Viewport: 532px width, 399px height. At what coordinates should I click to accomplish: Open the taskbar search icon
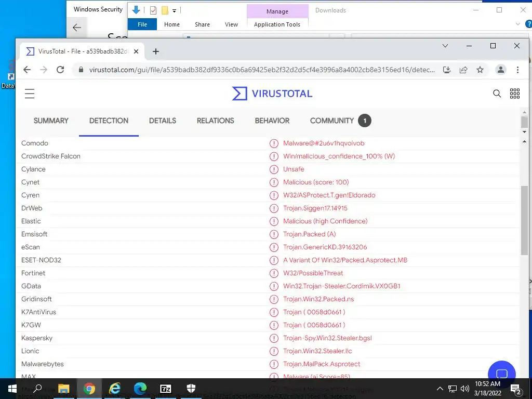coord(38,389)
